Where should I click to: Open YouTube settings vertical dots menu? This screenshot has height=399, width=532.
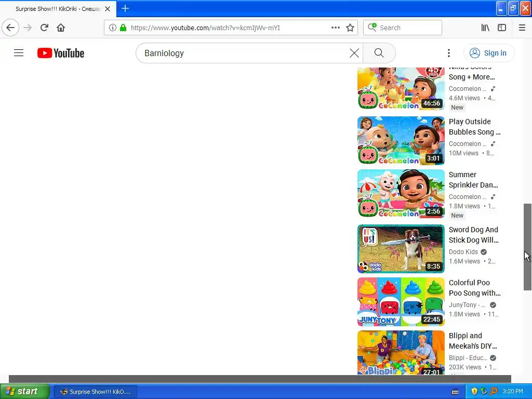tap(449, 53)
